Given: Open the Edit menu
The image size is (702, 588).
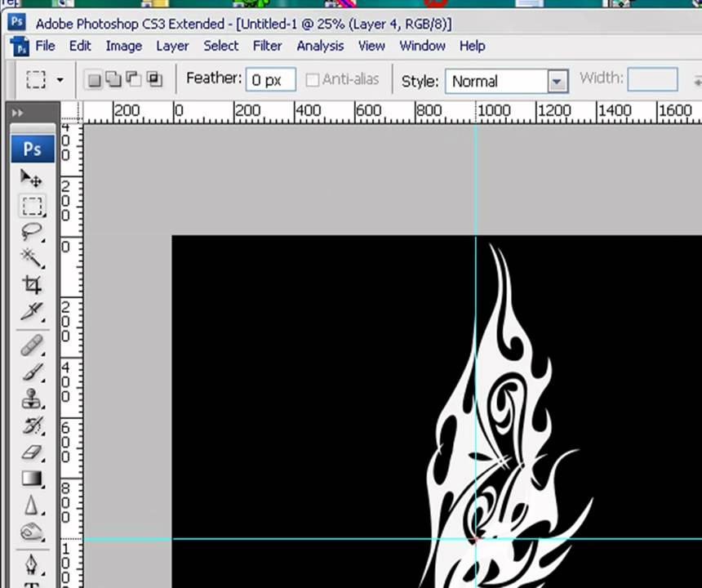Looking at the screenshot, I should (80, 46).
